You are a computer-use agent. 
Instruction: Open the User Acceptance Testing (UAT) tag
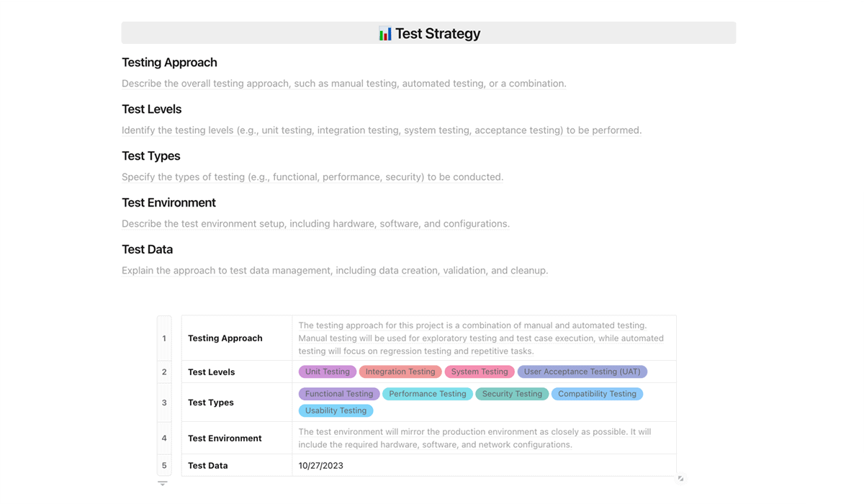point(582,372)
